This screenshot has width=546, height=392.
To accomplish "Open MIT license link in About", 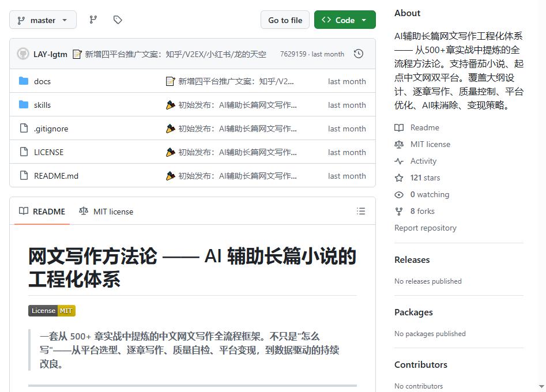I will [430, 144].
